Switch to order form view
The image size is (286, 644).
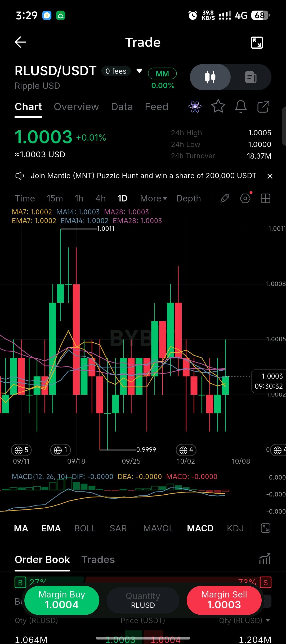point(251,77)
